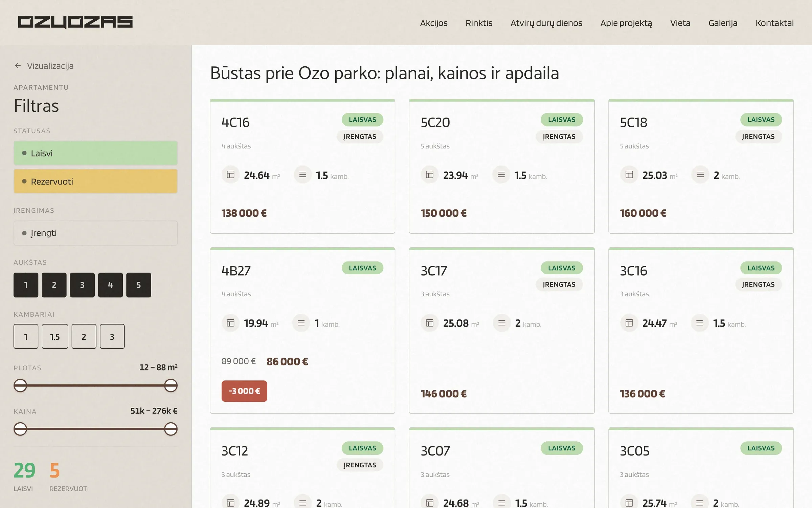Viewport: 812px width, 508px height.
Task: Toggle floor 5 filter button
Action: [x=139, y=285]
